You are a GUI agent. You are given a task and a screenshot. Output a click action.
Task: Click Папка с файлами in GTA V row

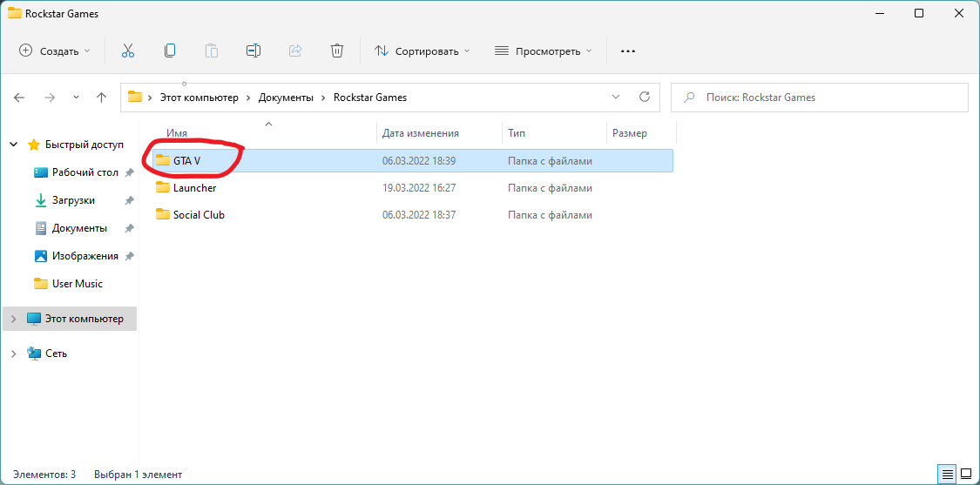550,160
